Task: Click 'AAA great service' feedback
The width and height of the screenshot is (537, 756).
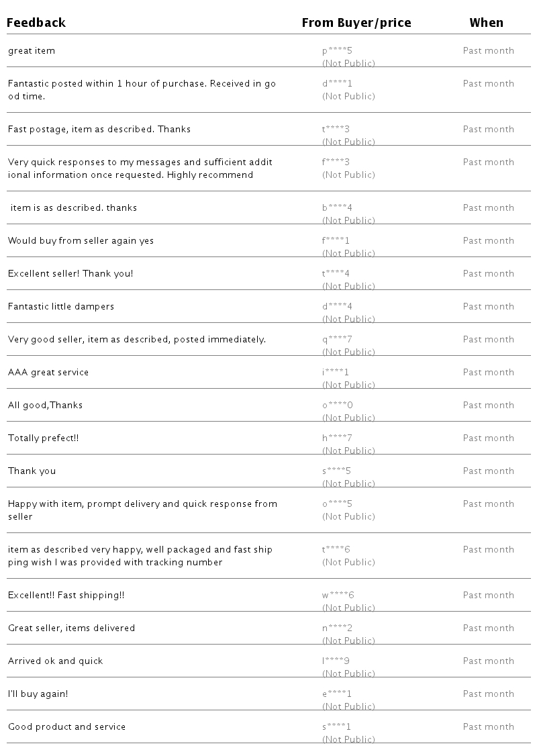Action: (x=48, y=373)
